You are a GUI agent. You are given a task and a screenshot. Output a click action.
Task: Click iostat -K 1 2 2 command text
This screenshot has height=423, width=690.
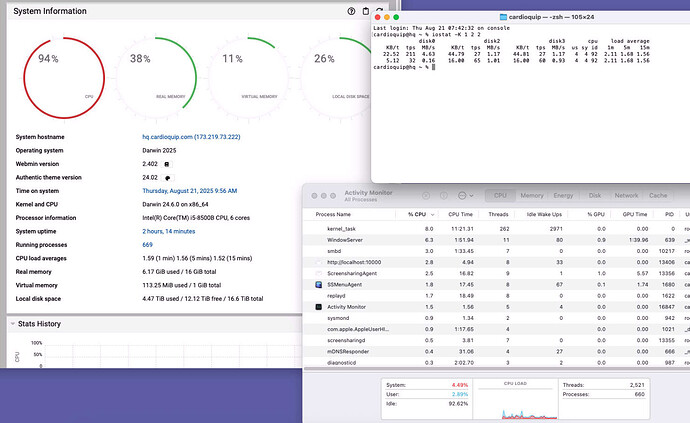(x=456, y=34)
